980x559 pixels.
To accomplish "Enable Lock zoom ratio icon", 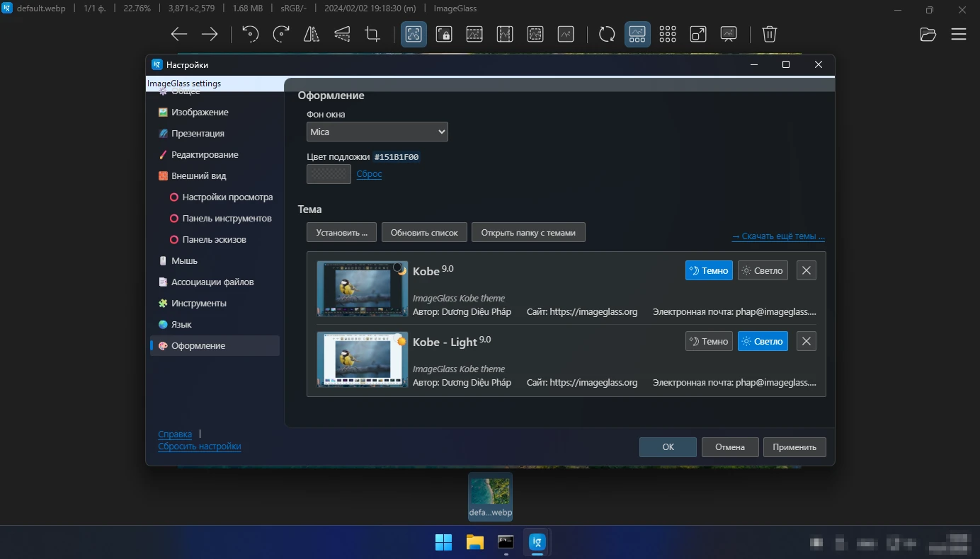I will (x=444, y=34).
